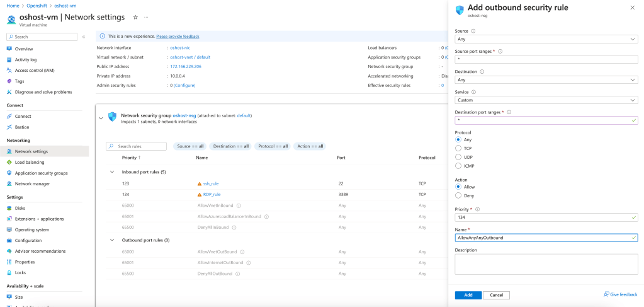Click the Locks icon
644x307 pixels.
click(9, 272)
